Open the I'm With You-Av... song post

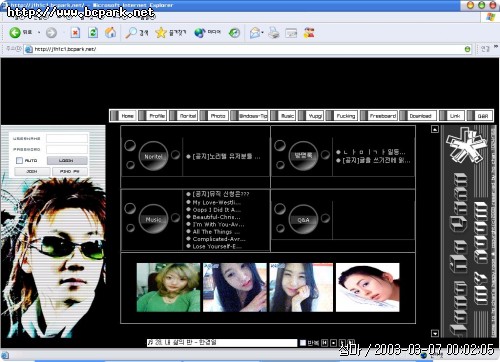[218, 224]
